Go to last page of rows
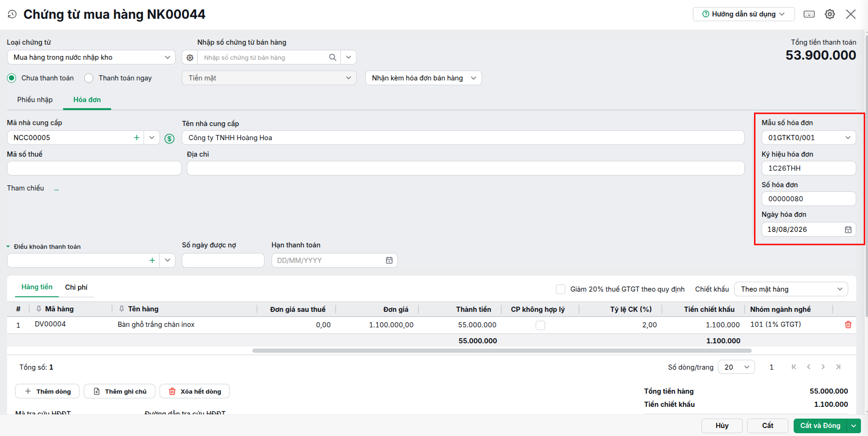 (x=838, y=367)
